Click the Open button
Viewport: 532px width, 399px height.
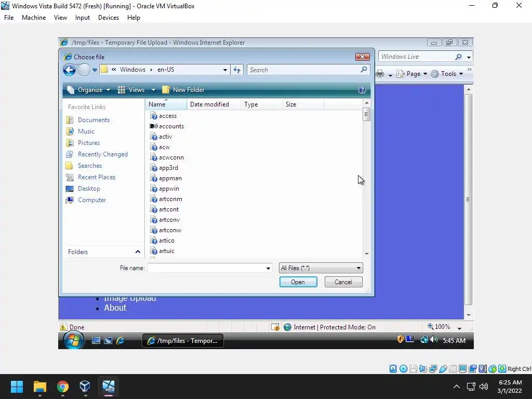coord(298,282)
